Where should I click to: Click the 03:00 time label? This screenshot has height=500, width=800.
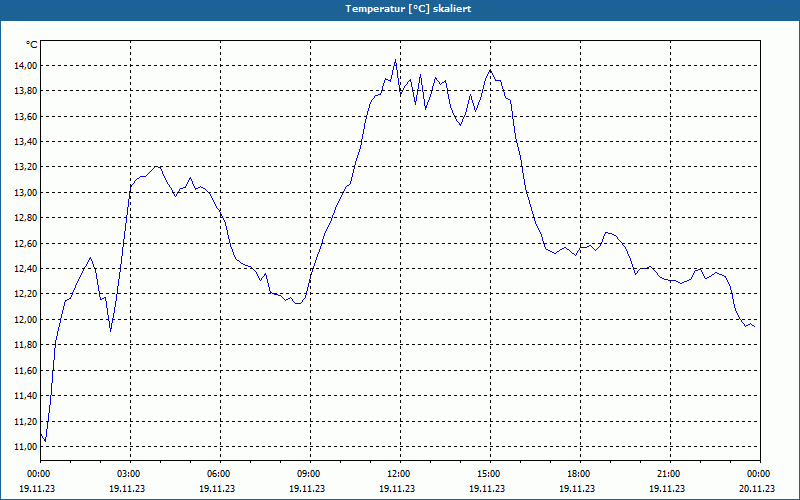tap(131, 474)
